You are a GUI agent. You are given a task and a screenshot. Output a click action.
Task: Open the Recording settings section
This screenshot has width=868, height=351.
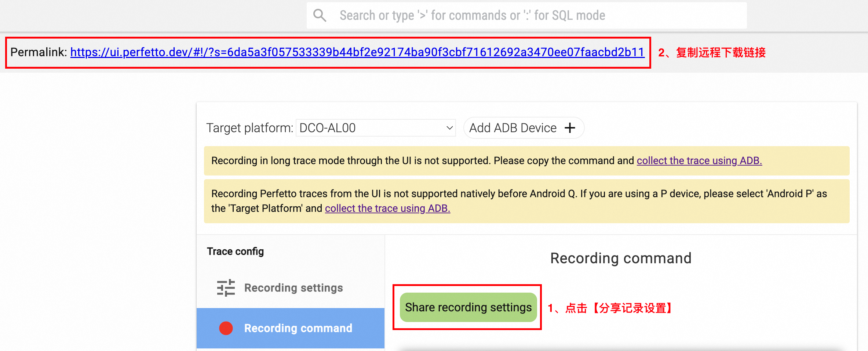pyautogui.click(x=293, y=288)
